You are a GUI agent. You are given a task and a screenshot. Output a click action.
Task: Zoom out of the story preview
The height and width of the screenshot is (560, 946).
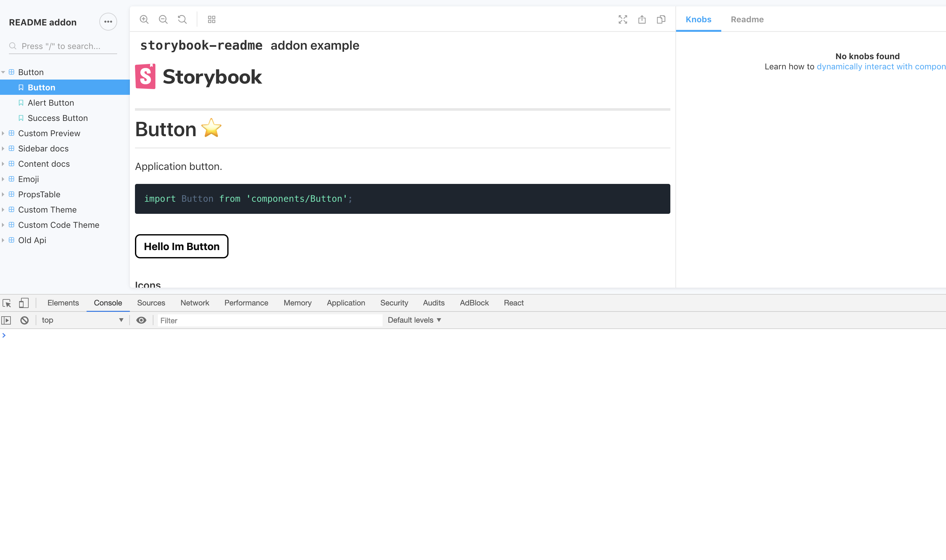(x=163, y=20)
